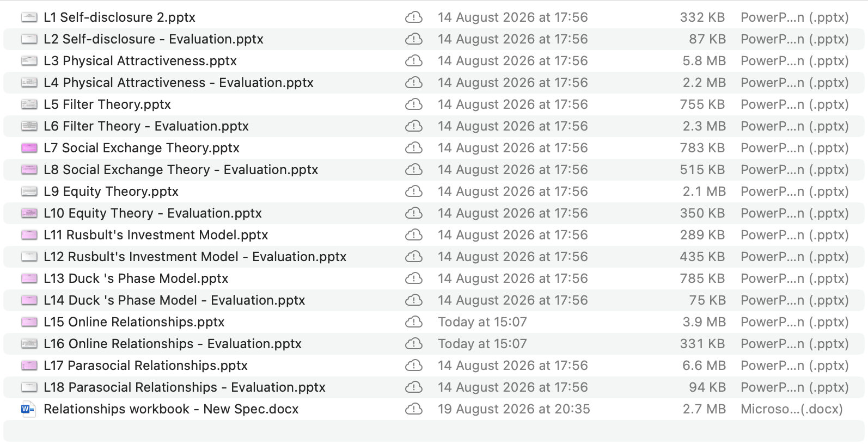Click the pink slide icon for L10 Equity Theory - Evaluation
The height and width of the screenshot is (445, 868).
(x=29, y=213)
